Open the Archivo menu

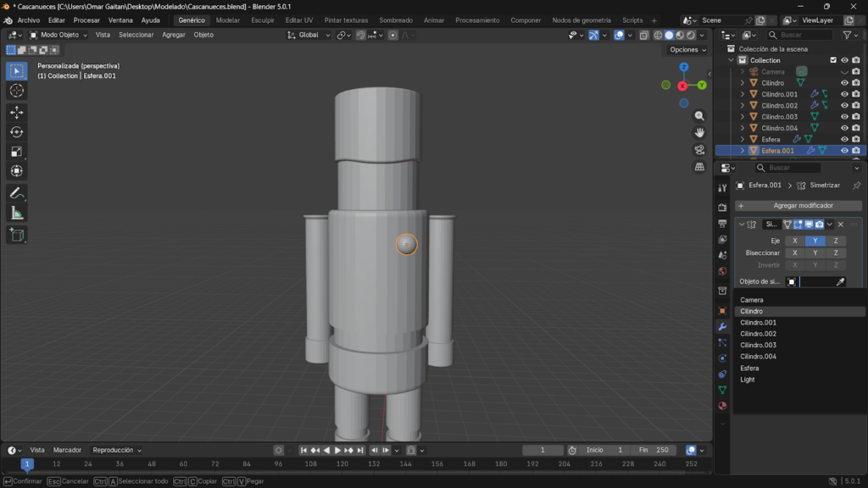tap(28, 20)
